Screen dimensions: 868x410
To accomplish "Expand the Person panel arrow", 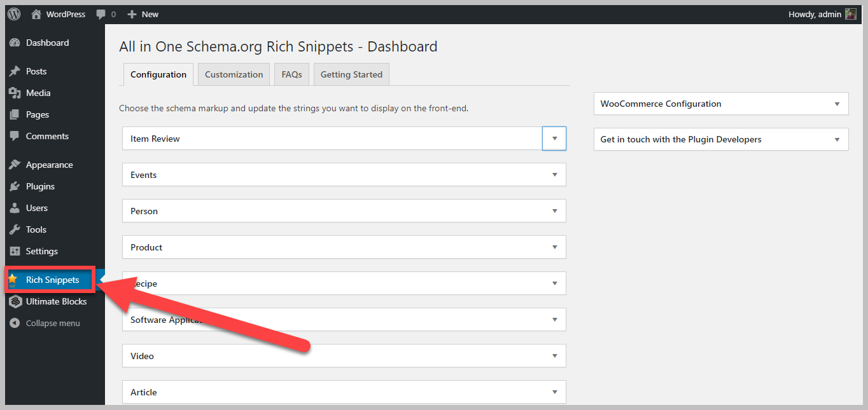I will [554, 210].
